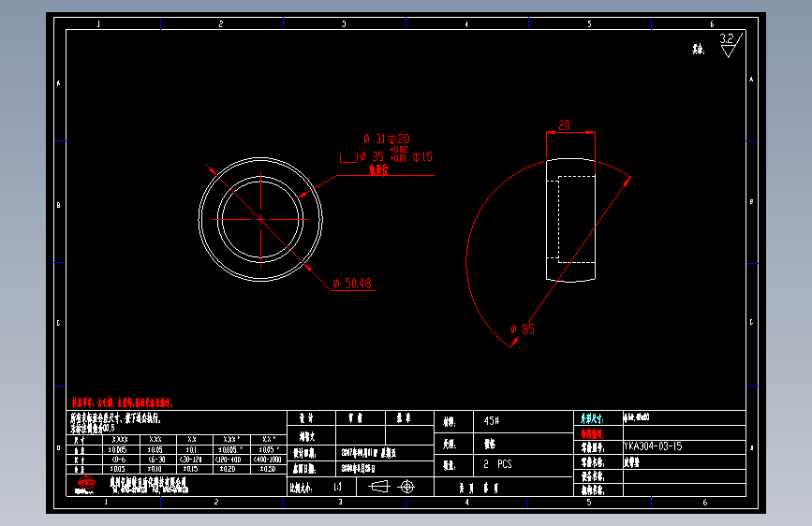812x526 pixels.
Task: Select the ±0.20 tolerance cell
Action: pos(228,469)
